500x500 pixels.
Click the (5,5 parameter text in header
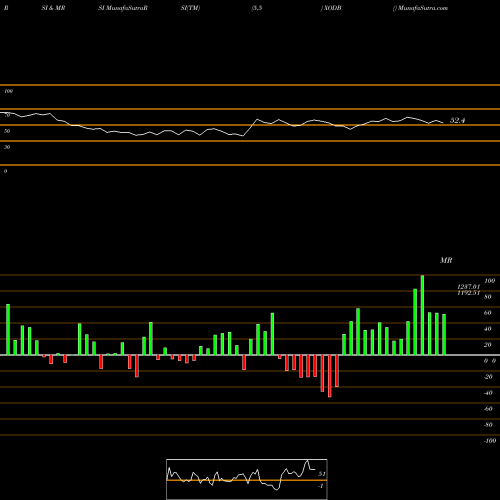pyautogui.click(x=257, y=8)
